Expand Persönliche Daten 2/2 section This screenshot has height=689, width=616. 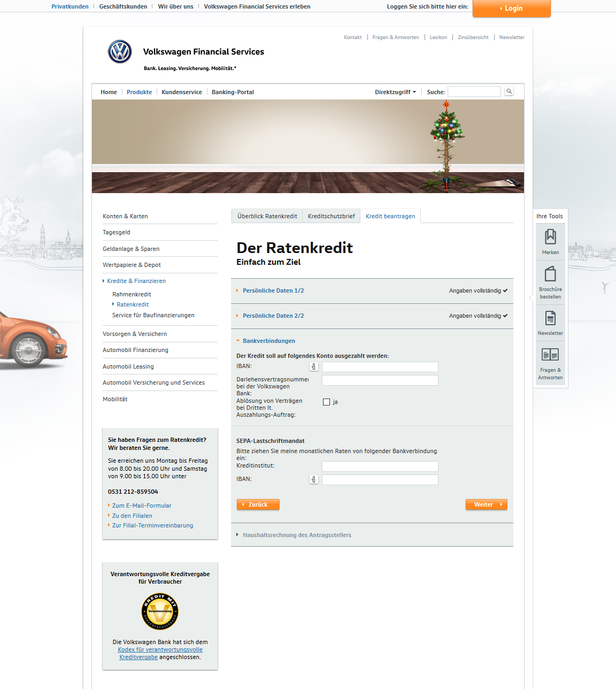(x=273, y=316)
